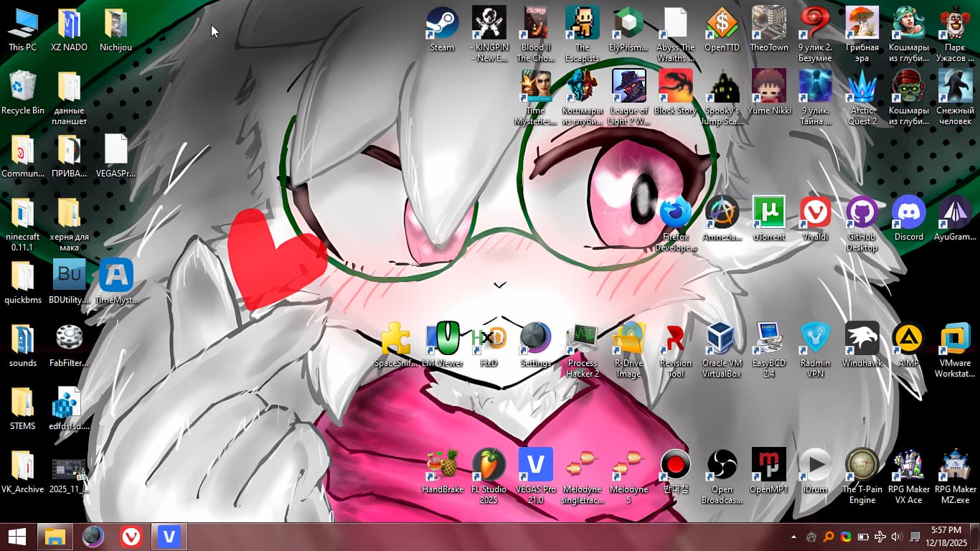Open Oracle VM VirtualBox shortcut
Image resolution: width=980 pixels, height=551 pixels.
point(722,339)
